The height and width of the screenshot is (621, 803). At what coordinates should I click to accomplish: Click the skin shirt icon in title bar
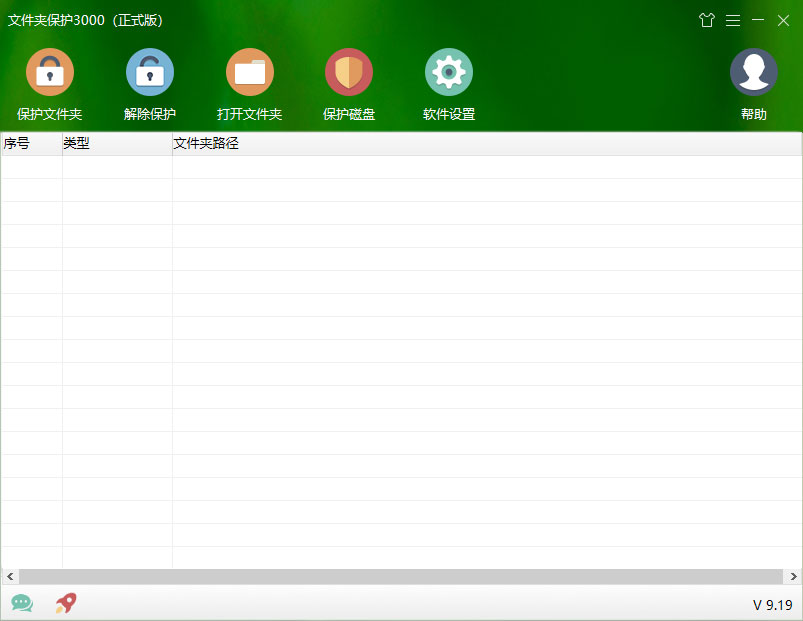(x=707, y=20)
